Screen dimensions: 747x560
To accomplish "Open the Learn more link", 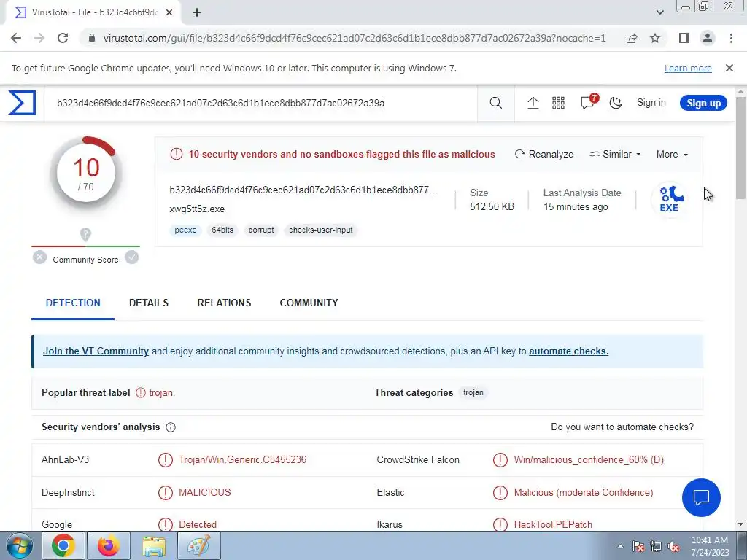I will click(x=688, y=68).
